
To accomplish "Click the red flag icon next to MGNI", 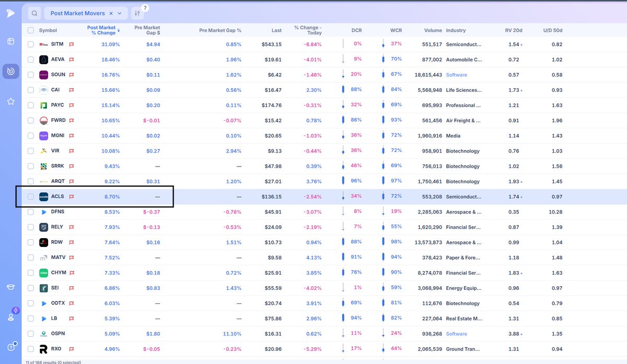I will click(x=72, y=136).
